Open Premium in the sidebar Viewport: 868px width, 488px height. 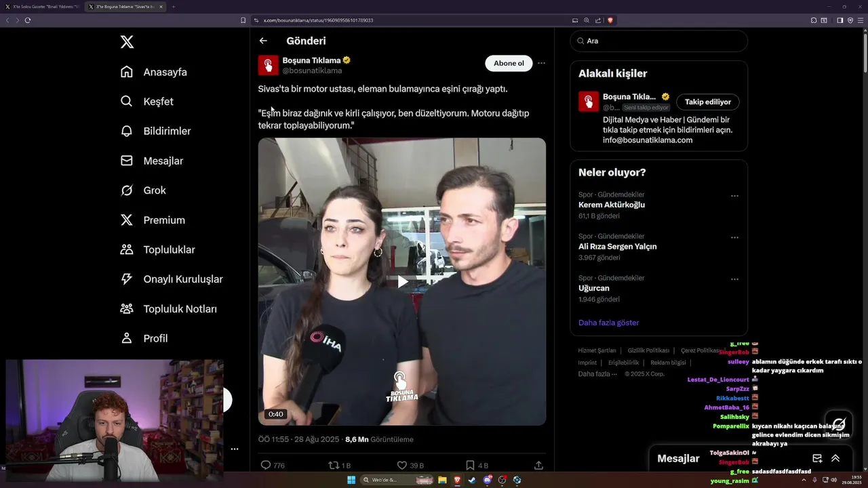153,220
